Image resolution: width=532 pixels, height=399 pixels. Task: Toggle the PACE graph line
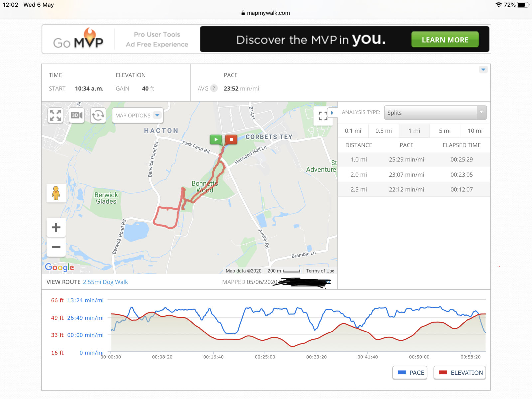pyautogui.click(x=410, y=373)
